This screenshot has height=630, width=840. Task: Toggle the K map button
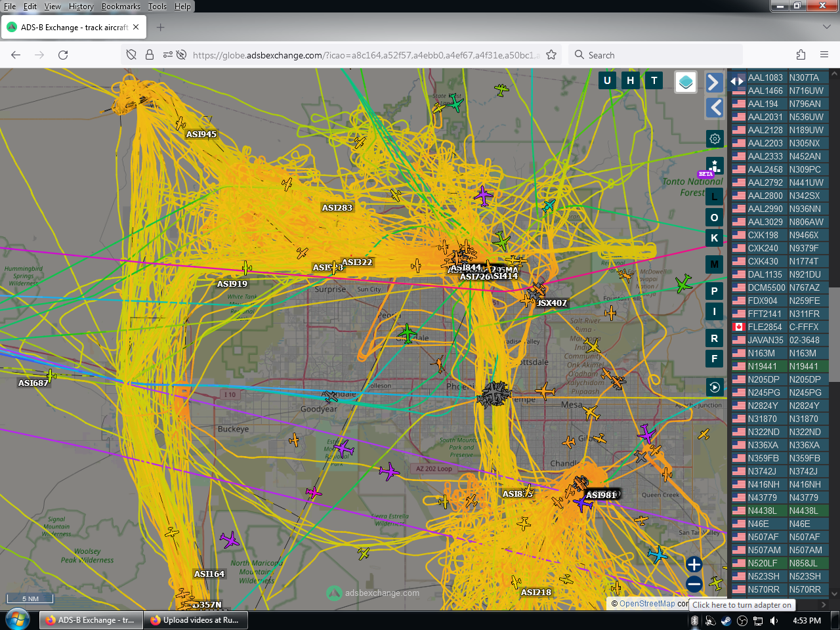pyautogui.click(x=715, y=238)
